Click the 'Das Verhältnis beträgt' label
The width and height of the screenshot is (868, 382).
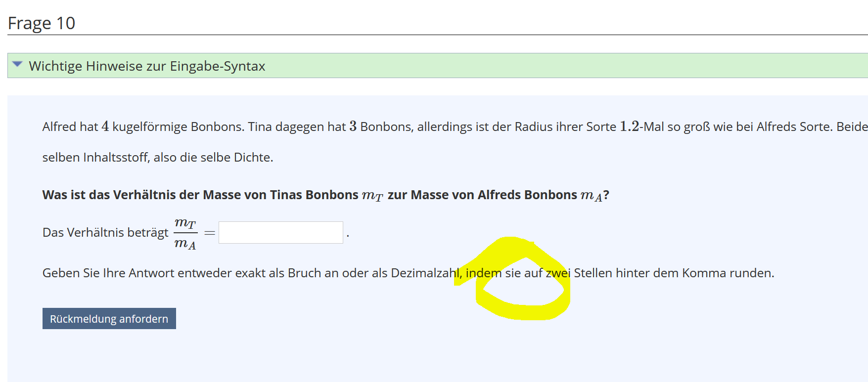pos(105,232)
